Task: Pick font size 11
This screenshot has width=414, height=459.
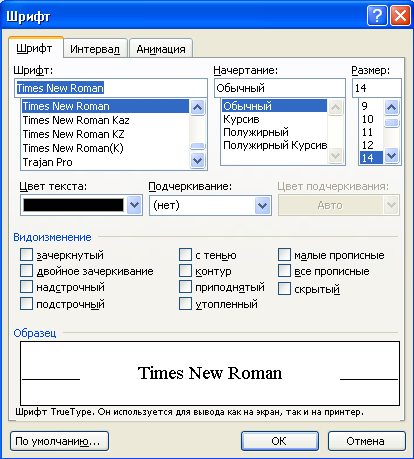Action: coord(371,132)
